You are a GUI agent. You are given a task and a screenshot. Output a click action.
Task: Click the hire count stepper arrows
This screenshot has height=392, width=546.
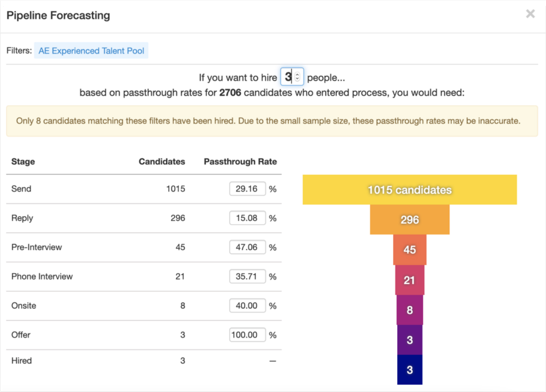pyautogui.click(x=297, y=77)
